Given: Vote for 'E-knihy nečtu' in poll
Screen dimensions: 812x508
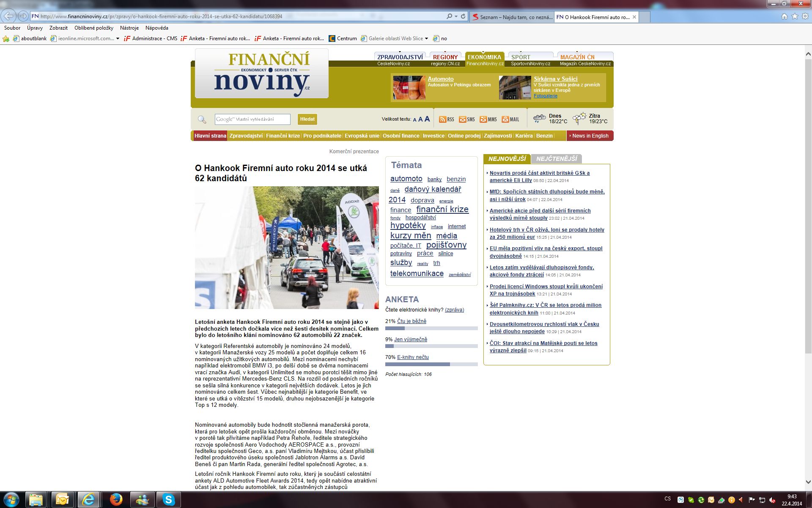Looking at the screenshot, I should (x=413, y=357).
